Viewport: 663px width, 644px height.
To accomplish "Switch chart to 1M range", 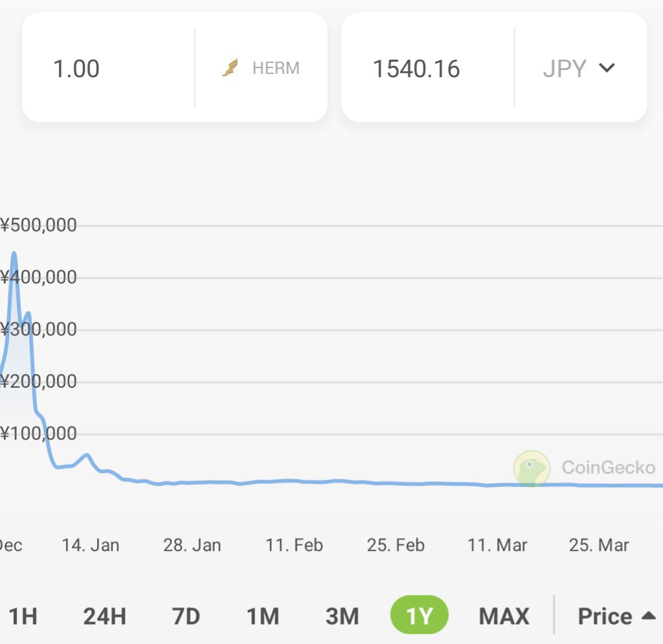I will (x=263, y=615).
